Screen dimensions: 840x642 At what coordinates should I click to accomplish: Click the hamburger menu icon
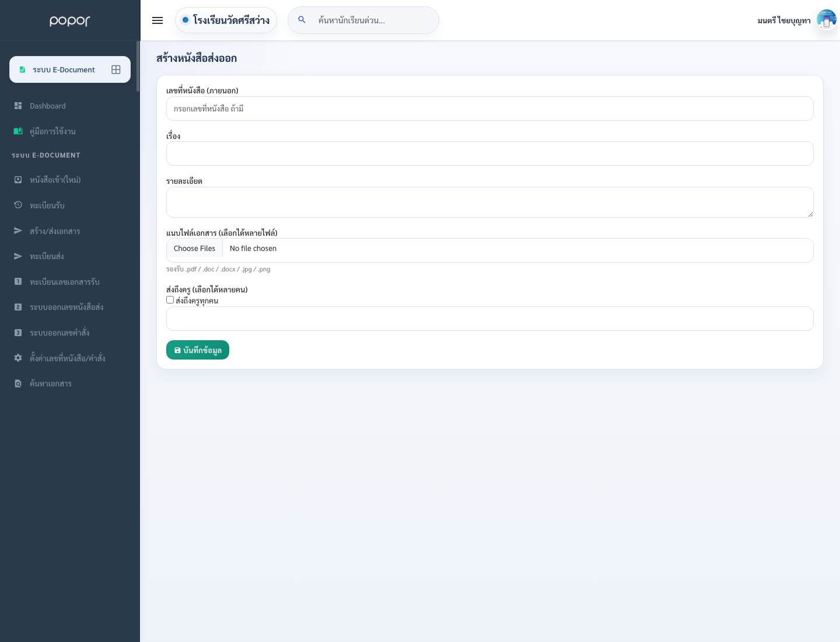(x=157, y=20)
